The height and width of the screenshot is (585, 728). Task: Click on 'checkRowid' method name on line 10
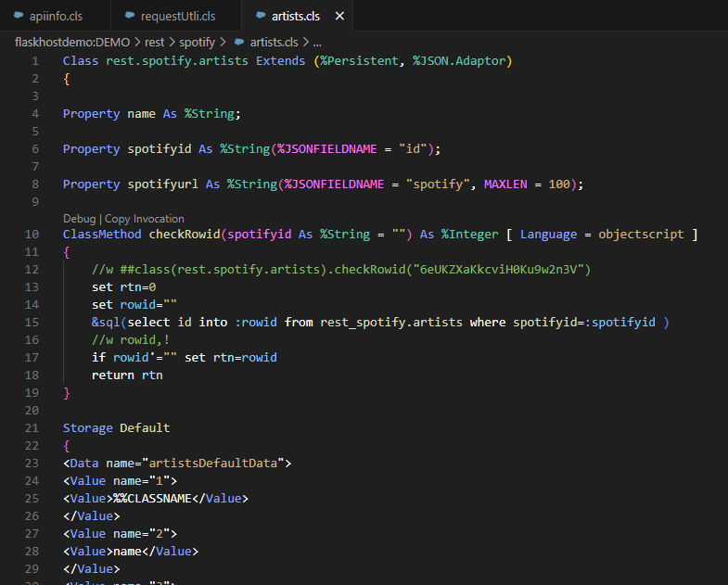(x=185, y=234)
